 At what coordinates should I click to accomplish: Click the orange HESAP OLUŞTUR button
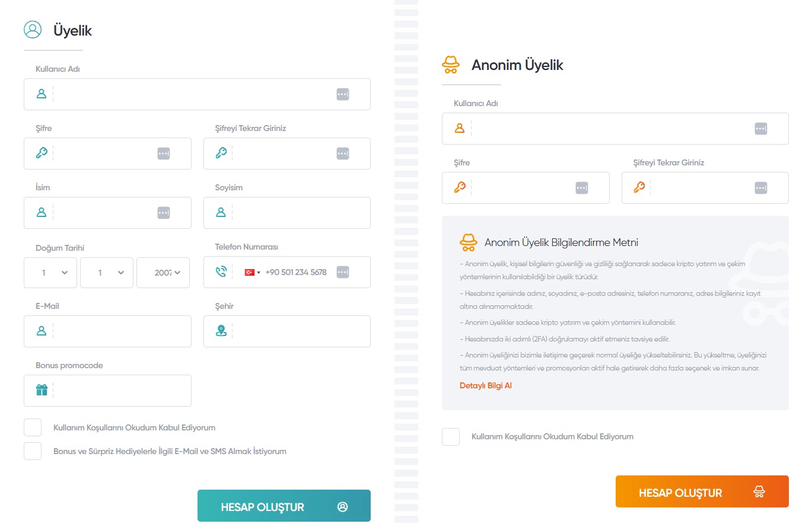[x=702, y=491]
